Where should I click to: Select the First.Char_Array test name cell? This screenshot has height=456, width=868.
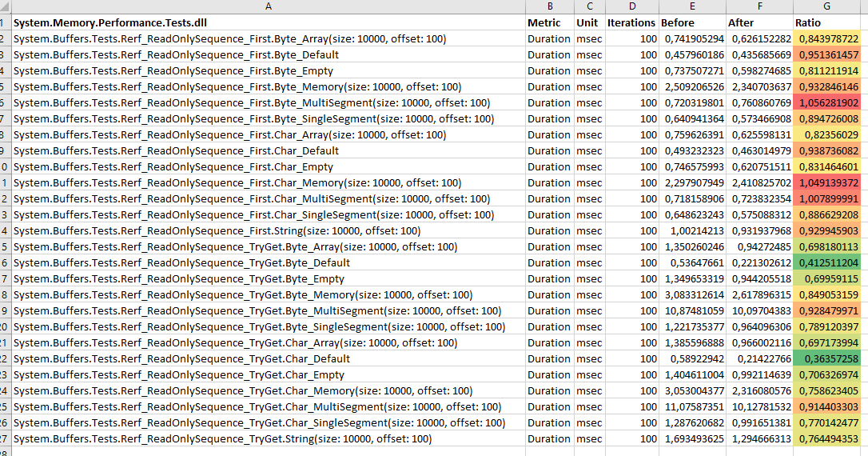click(x=269, y=134)
